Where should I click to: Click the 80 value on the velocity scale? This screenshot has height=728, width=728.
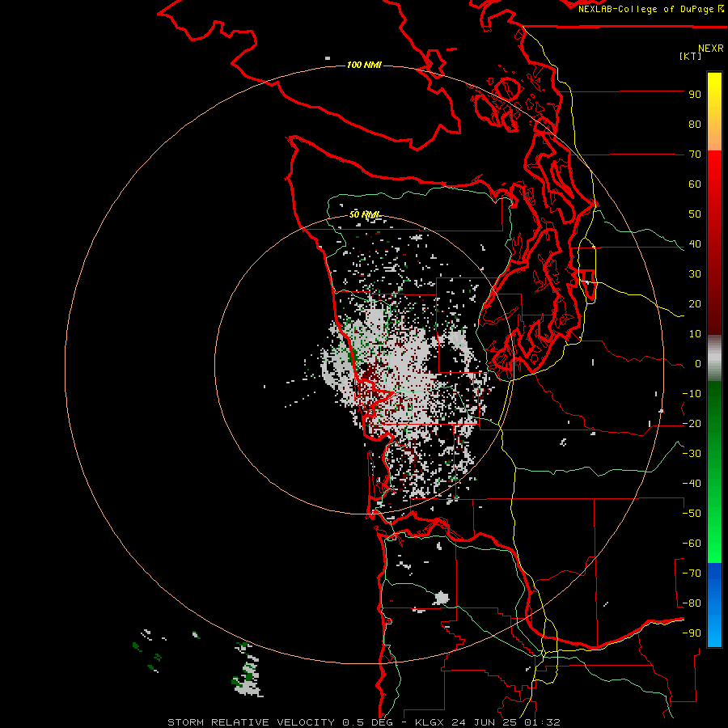pyautogui.click(x=695, y=125)
